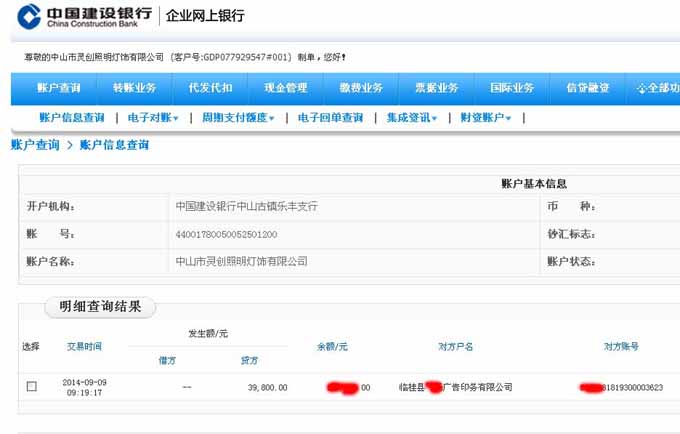Viewport: 680px width, 434px height.
Task: Go to the 现金管理 tab
Action: coord(285,88)
